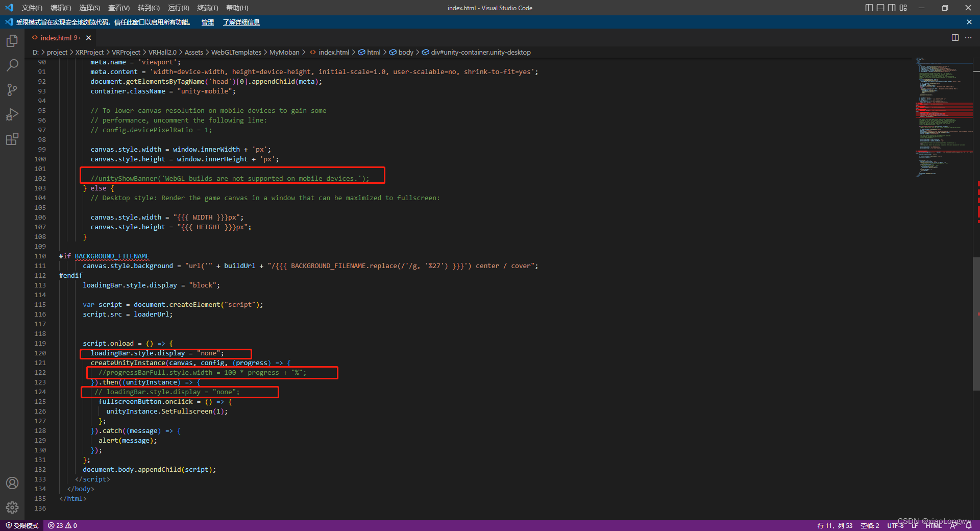Click the 管理 link in the banner
The height and width of the screenshot is (531, 980).
pyautogui.click(x=208, y=22)
